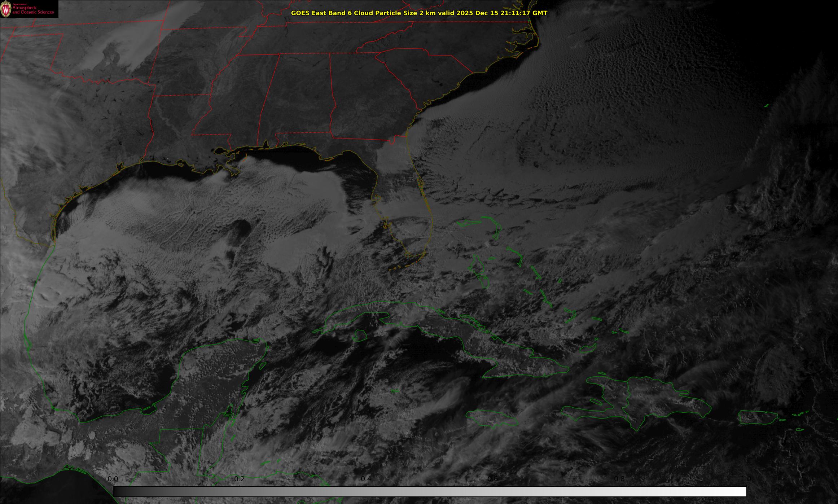
Task: Click the 0.0 label on the colorbar
Action: click(113, 479)
